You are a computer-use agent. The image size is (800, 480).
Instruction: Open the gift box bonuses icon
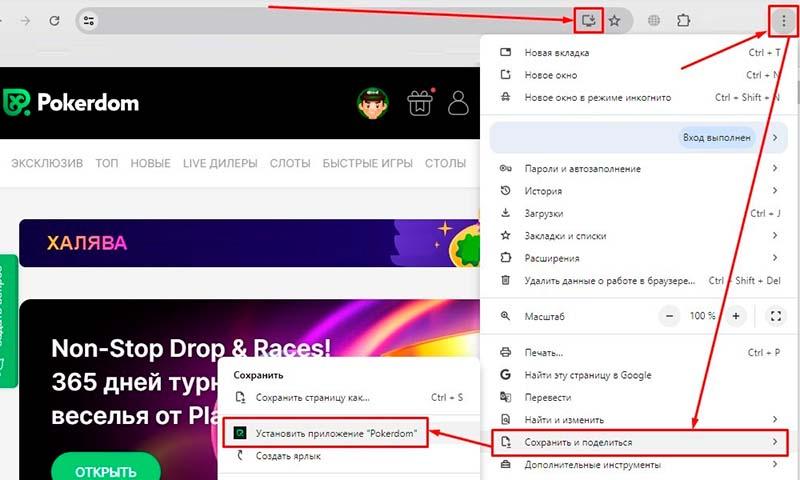pos(420,103)
